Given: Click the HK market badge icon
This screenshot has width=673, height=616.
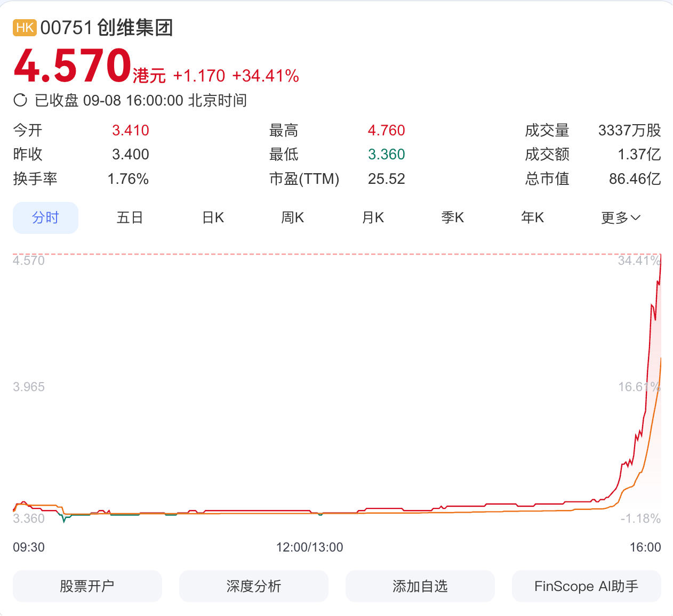Looking at the screenshot, I should (x=25, y=28).
